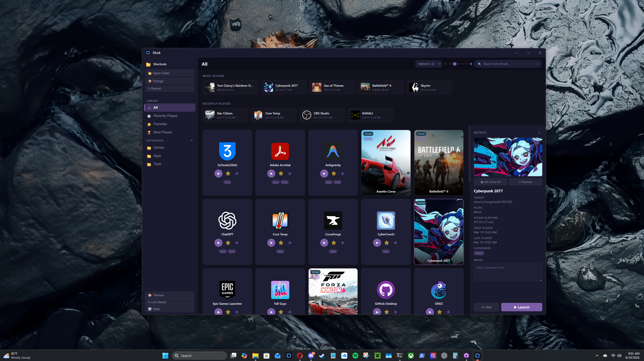The height and width of the screenshot is (361, 644).
Task: Select the Games category
Action: (170, 147)
